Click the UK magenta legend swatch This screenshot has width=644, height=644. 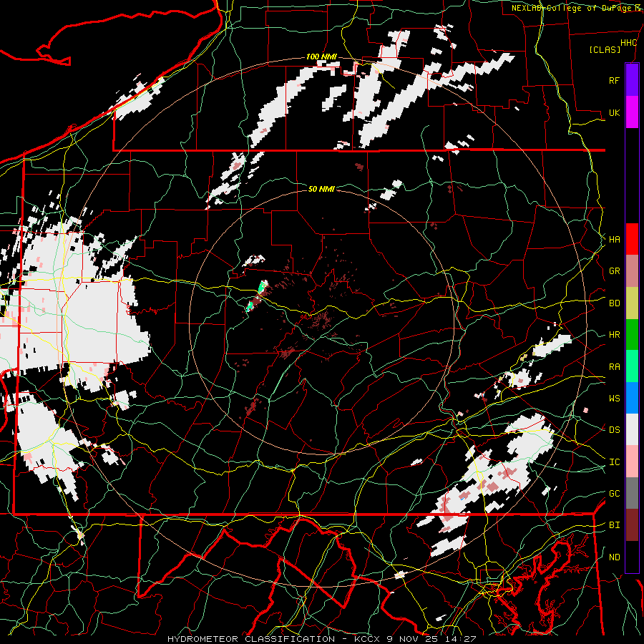pos(632,112)
